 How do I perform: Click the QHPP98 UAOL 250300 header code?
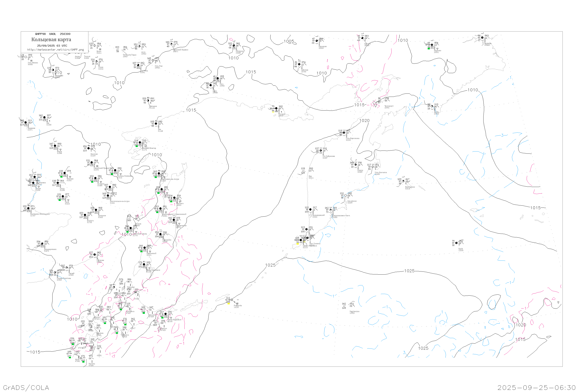click(x=53, y=34)
